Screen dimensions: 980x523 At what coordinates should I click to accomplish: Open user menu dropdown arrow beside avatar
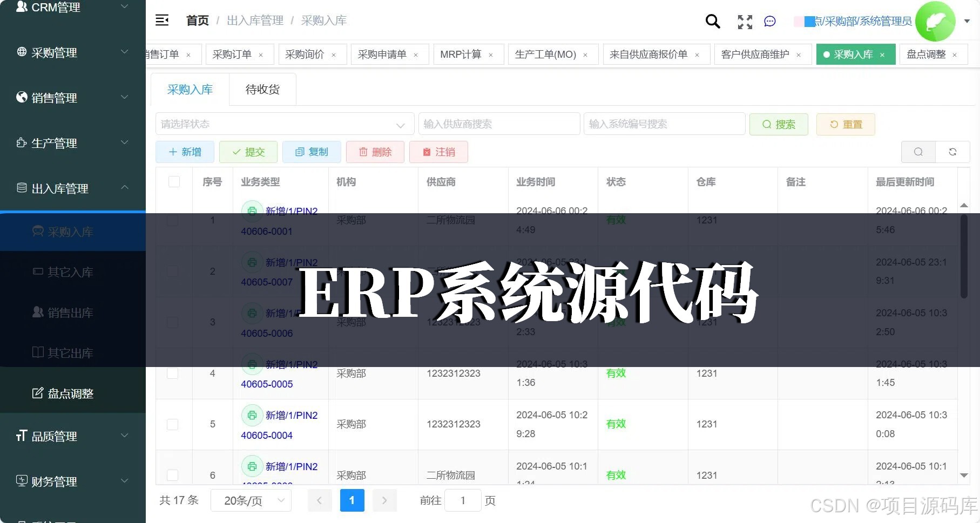(967, 21)
